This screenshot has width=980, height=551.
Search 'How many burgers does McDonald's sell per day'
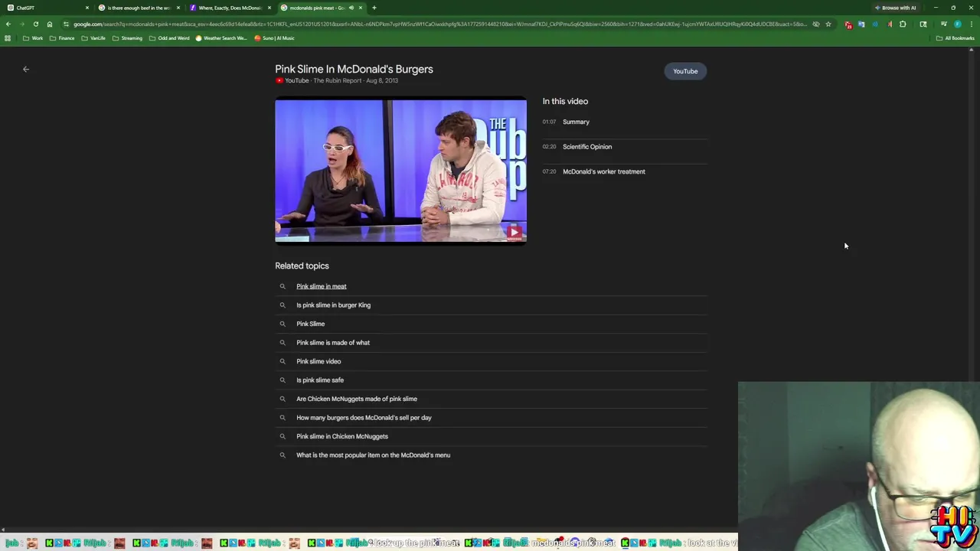364,418
